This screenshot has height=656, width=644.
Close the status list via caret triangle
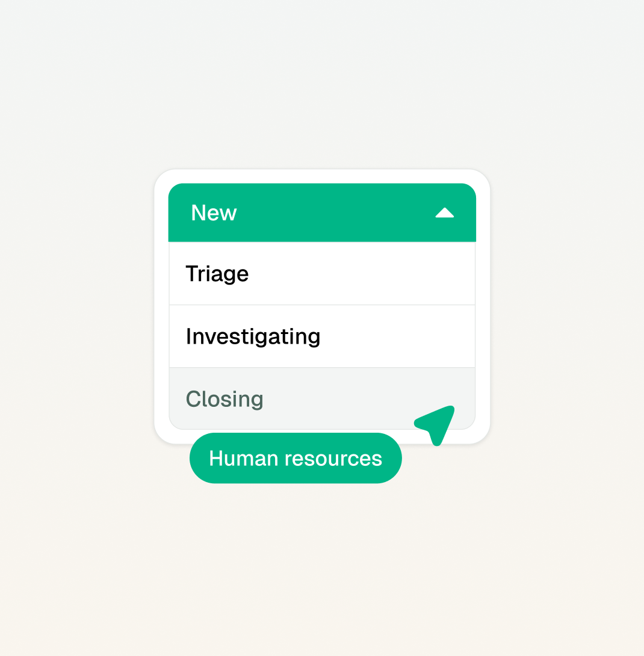[x=444, y=213]
